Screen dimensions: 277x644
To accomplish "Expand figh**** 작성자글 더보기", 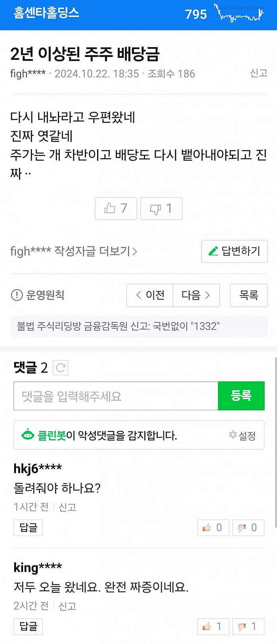I will pos(73,251).
